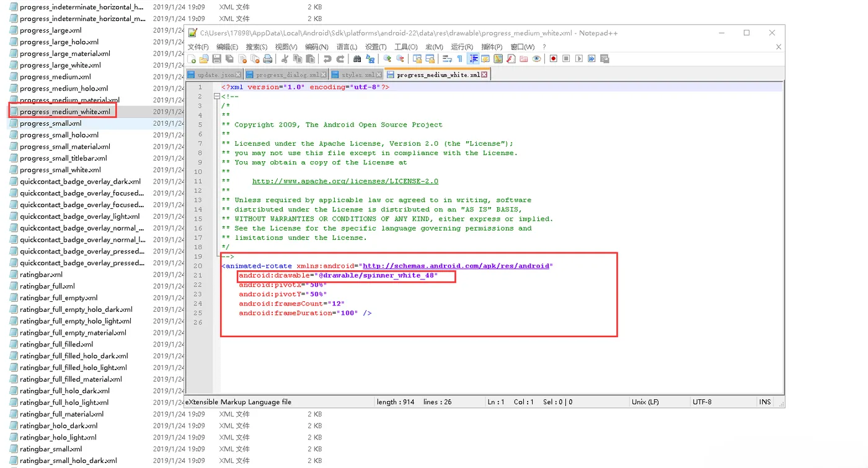The height and width of the screenshot is (468, 868).
Task: Click the Unix (LF) status bar field
Action: click(645, 402)
